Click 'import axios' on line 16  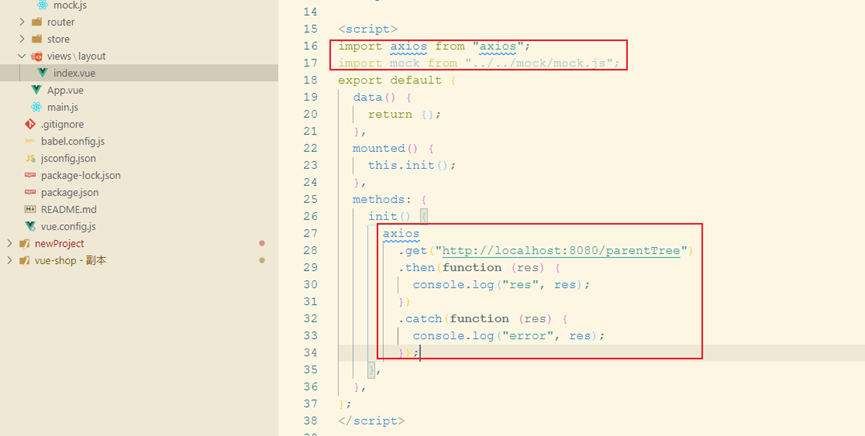(x=382, y=46)
